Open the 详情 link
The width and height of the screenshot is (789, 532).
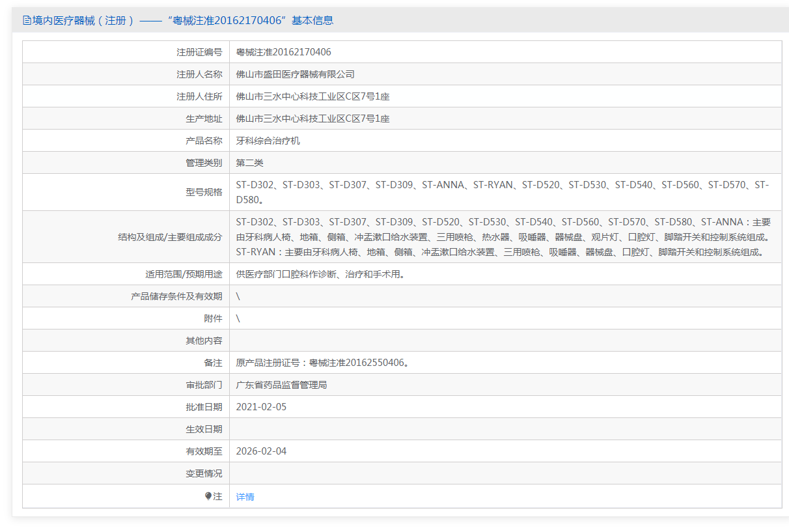(x=245, y=497)
